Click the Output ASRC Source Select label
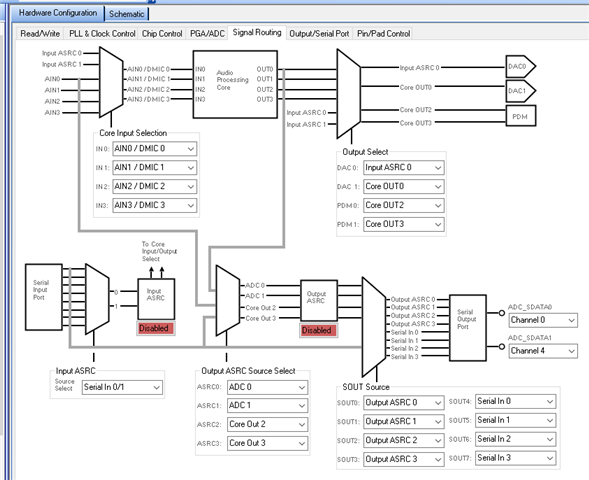The width and height of the screenshot is (589, 480). click(248, 371)
